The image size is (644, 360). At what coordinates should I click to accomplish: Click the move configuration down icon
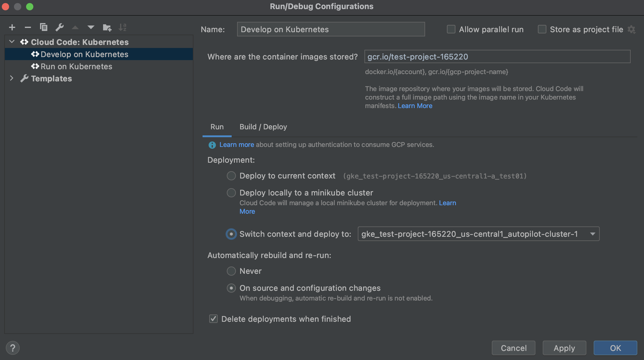(90, 28)
